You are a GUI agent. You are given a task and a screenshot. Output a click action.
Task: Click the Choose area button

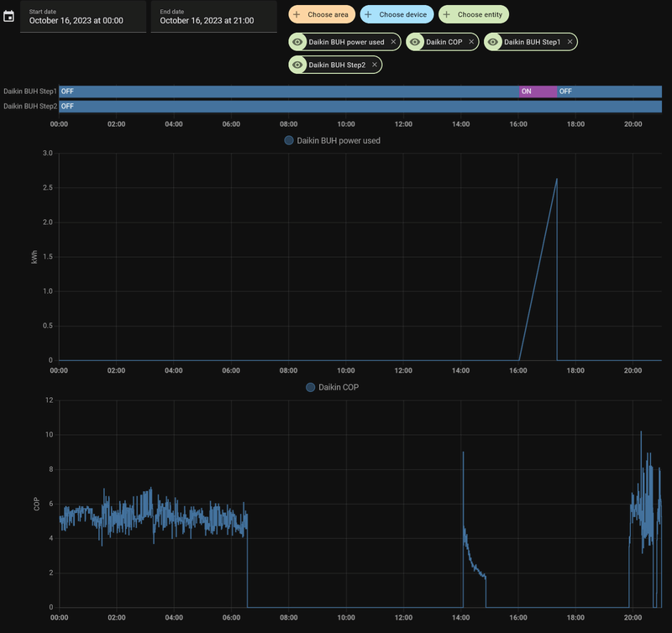click(322, 14)
